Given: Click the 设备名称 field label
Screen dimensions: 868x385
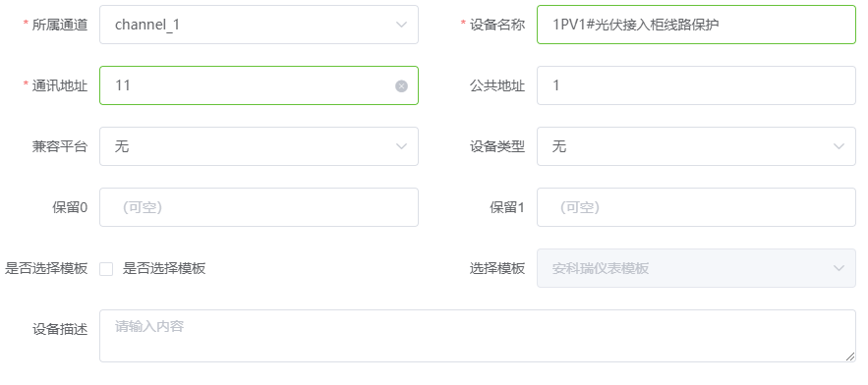Looking at the screenshot, I should 497,25.
